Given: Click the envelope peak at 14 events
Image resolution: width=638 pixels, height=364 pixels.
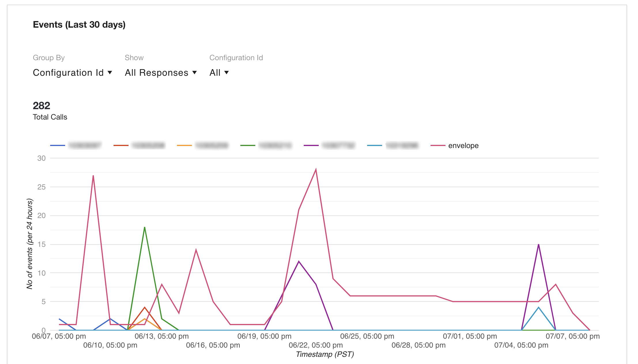Looking at the screenshot, I should pyautogui.click(x=196, y=250).
